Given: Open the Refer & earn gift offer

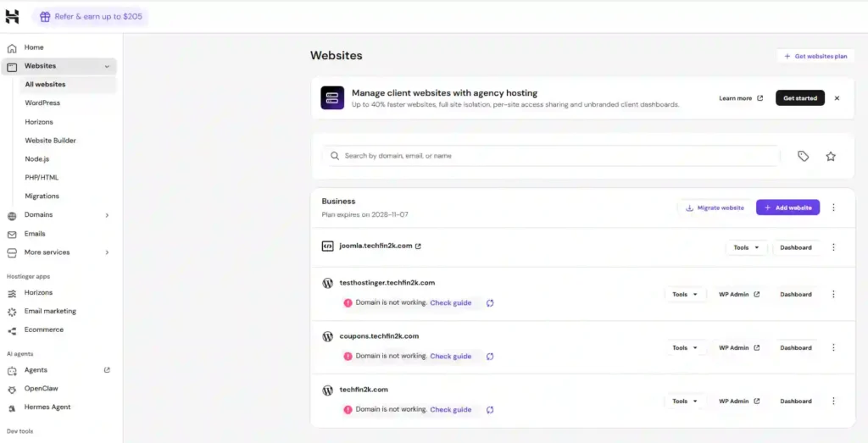Looking at the screenshot, I should [x=91, y=17].
